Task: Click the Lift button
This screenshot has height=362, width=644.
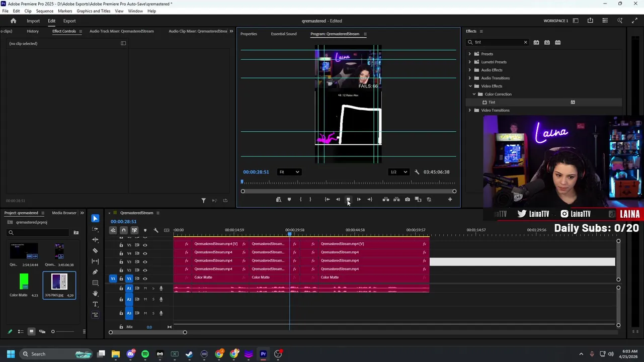Action: click(386, 200)
